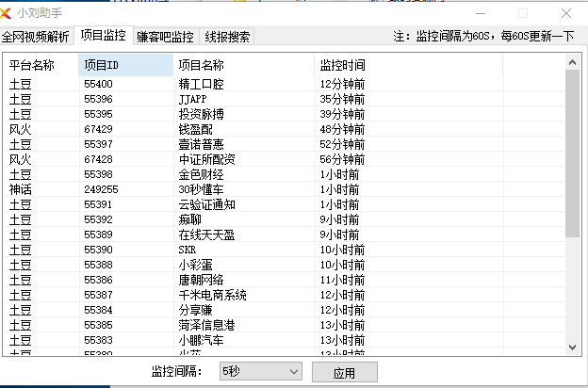Click project ID 55400
The height and width of the screenshot is (388, 588).
click(98, 84)
